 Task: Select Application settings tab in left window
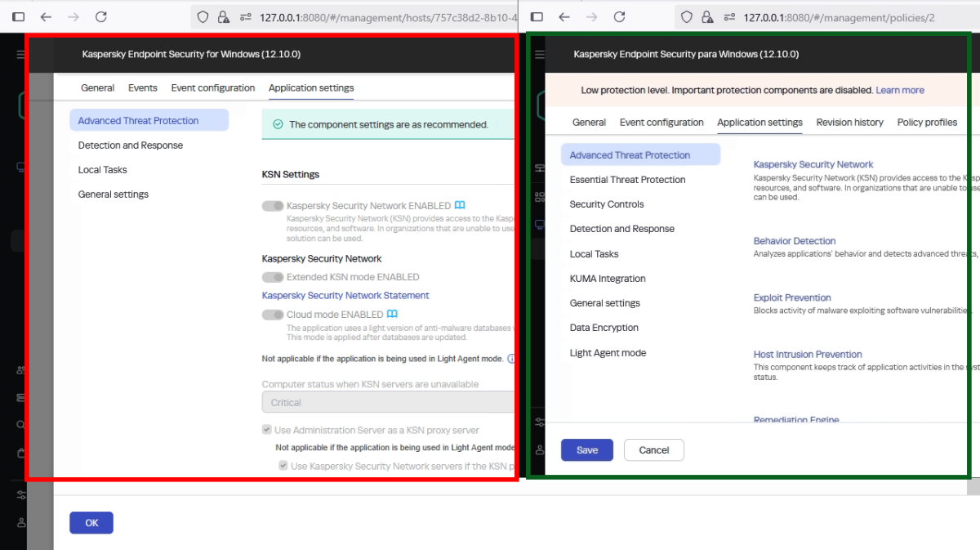[311, 87]
